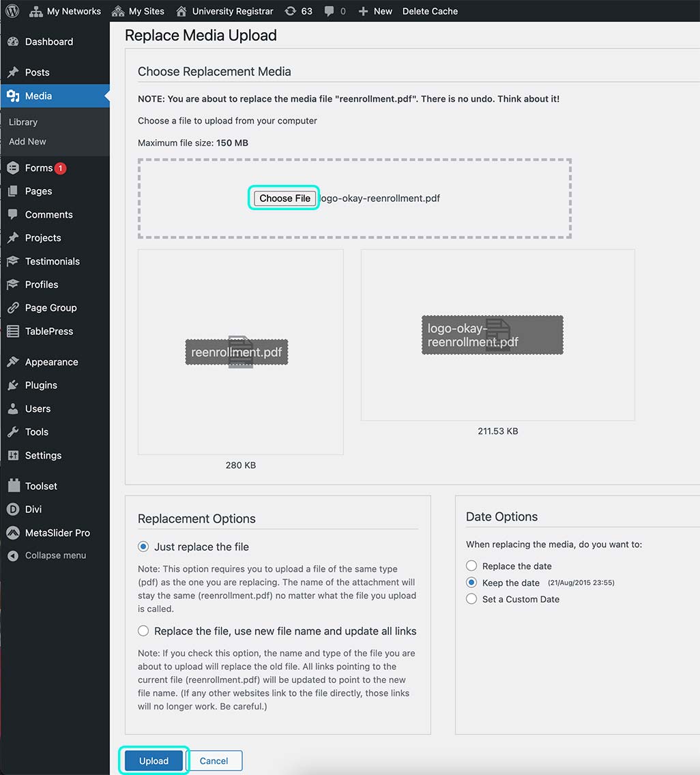Click the Tools wrench icon

(13, 432)
